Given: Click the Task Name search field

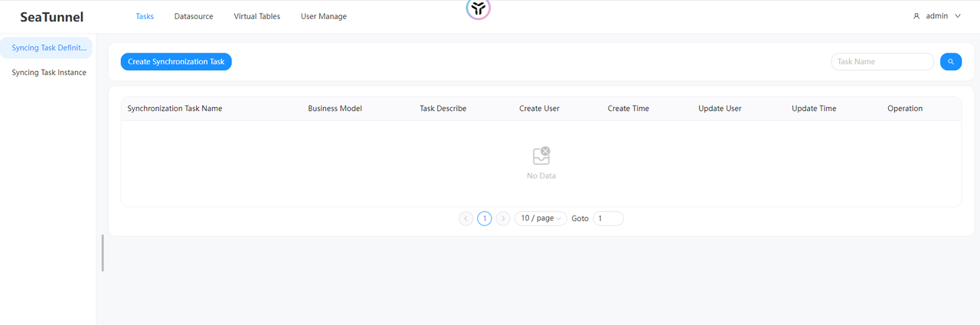Looking at the screenshot, I should pyautogui.click(x=882, y=62).
